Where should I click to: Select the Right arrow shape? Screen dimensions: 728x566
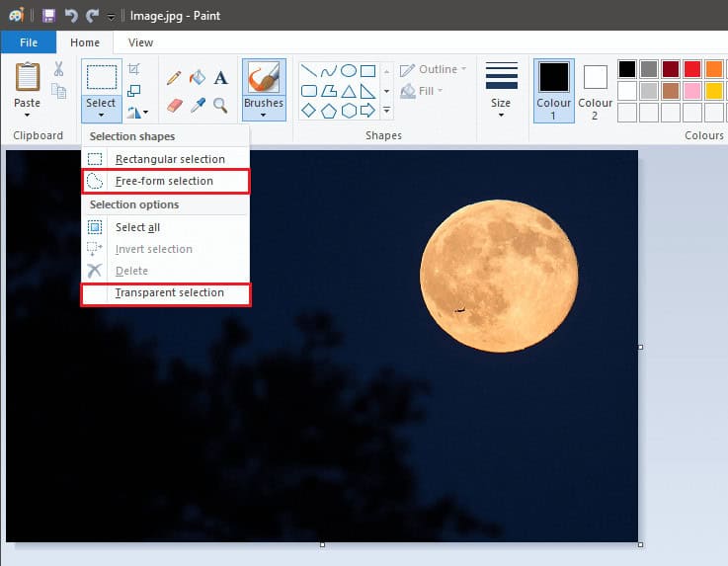(367, 111)
